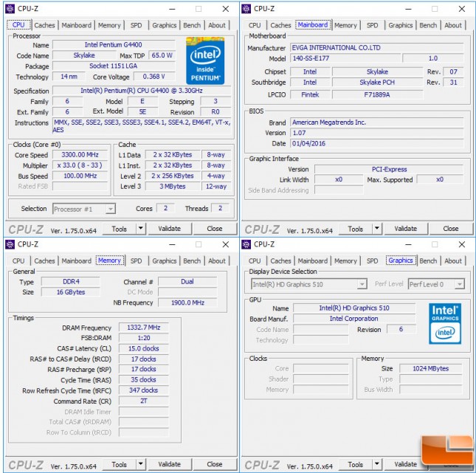Click the Core Speed value 3300.00 MHz

80,154
